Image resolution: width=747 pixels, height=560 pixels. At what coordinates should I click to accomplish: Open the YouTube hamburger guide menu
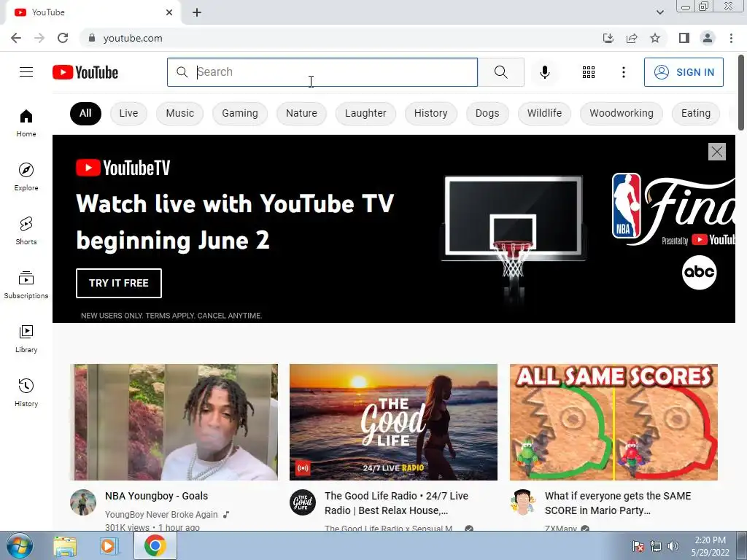(x=26, y=72)
